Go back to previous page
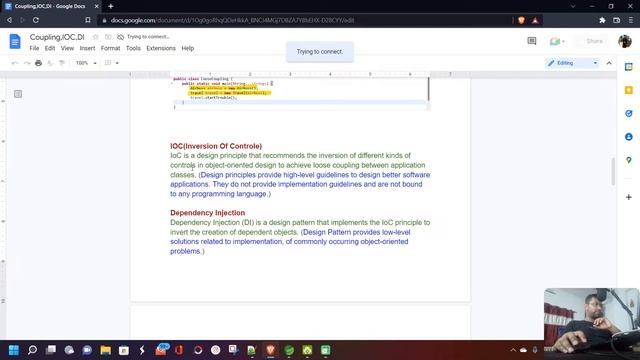This screenshot has height=360, width=640. click(9, 20)
